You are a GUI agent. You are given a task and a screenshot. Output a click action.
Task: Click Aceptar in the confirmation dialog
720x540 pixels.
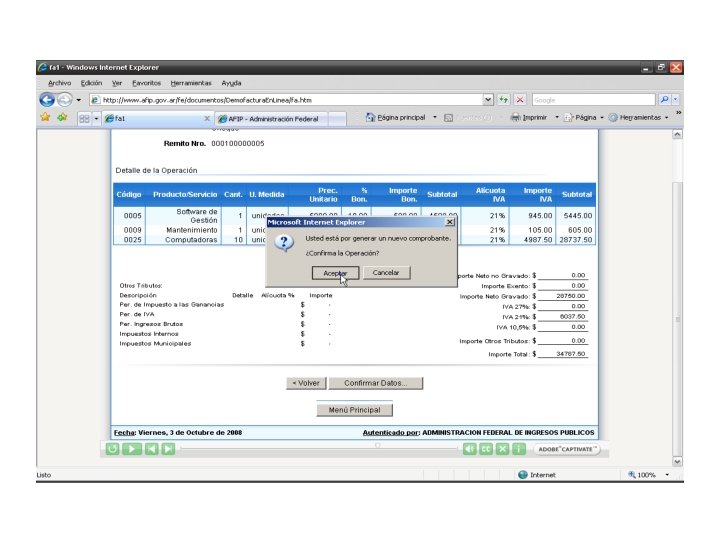point(335,273)
